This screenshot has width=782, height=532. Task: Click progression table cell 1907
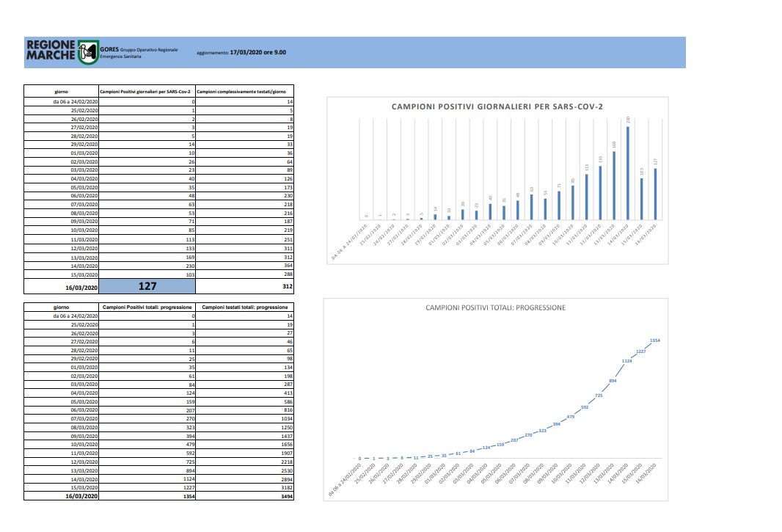pyautogui.click(x=244, y=453)
